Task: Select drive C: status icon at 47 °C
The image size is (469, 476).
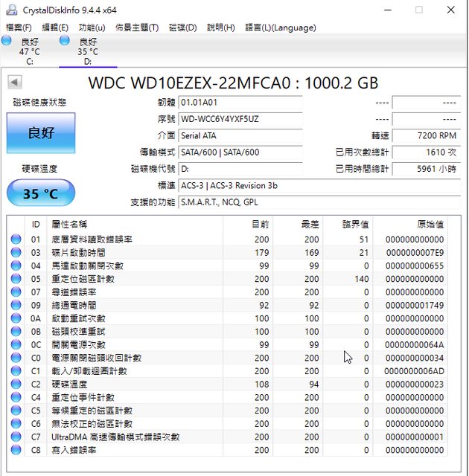Action: (7, 42)
